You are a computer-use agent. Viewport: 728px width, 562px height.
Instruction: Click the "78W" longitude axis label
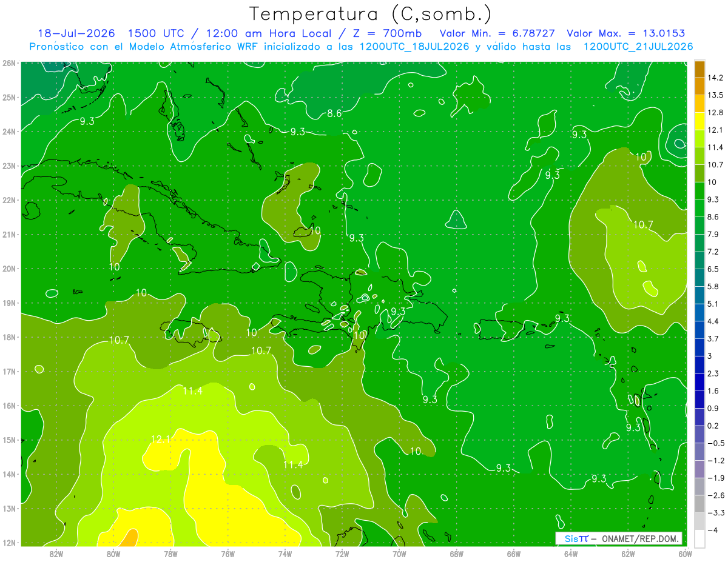pos(170,554)
